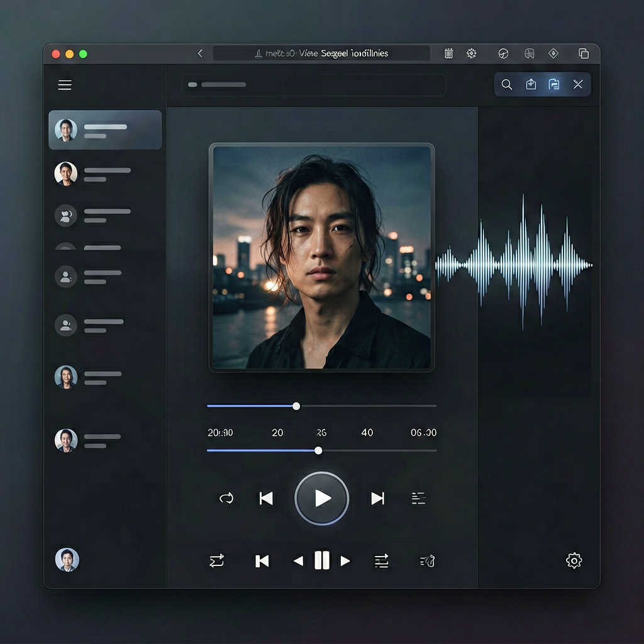Click the large circular Play button
Screen dimensions: 644x644
(321, 498)
